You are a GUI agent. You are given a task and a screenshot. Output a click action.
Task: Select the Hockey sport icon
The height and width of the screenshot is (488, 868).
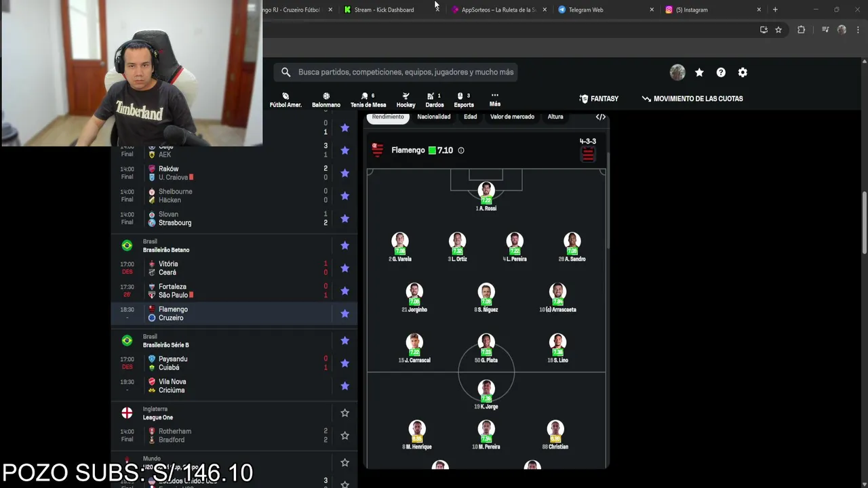pyautogui.click(x=406, y=100)
